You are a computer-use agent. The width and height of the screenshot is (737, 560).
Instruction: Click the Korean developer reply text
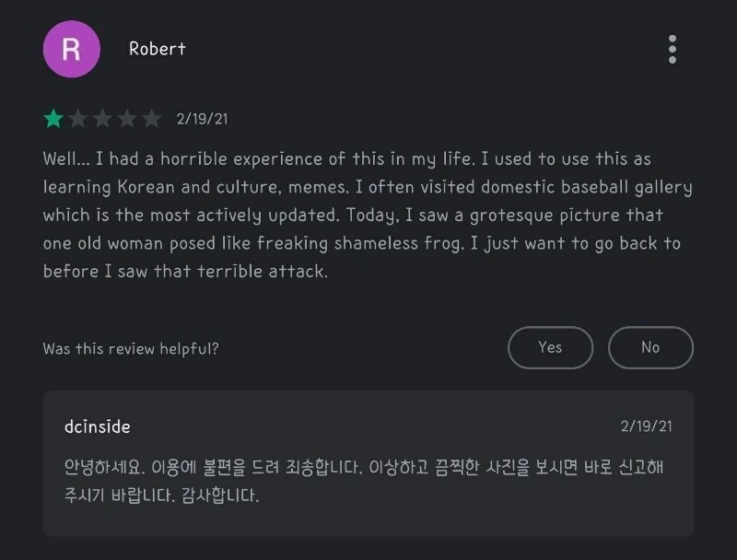tap(363, 481)
